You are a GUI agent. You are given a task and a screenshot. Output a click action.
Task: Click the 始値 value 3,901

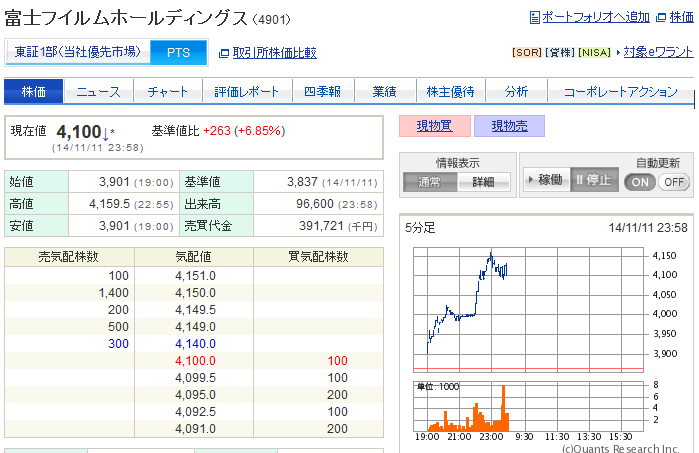pyautogui.click(x=114, y=182)
